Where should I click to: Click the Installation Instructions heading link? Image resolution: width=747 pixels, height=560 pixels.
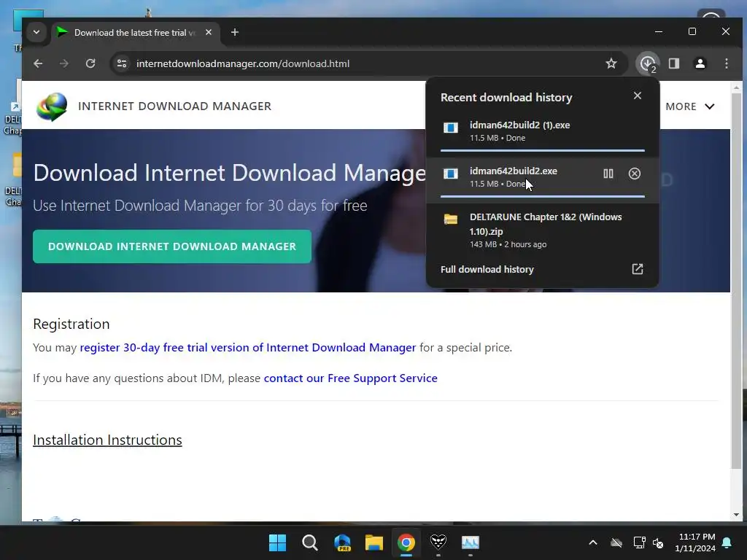click(x=107, y=440)
